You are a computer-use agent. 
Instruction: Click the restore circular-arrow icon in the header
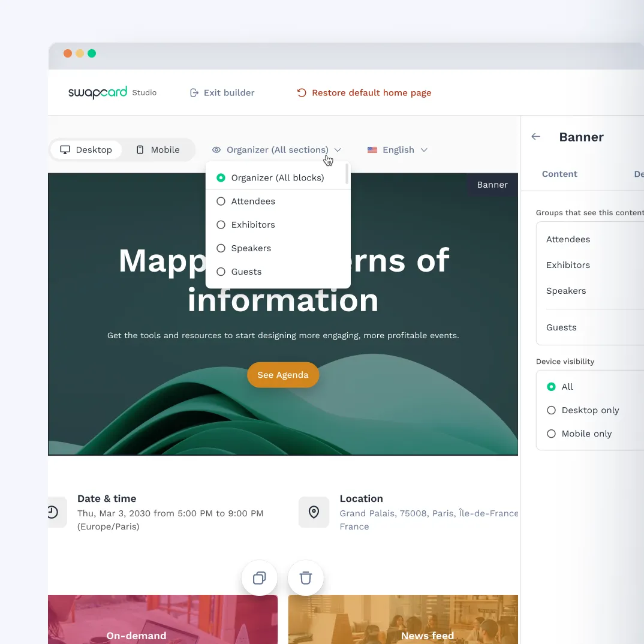(x=300, y=92)
